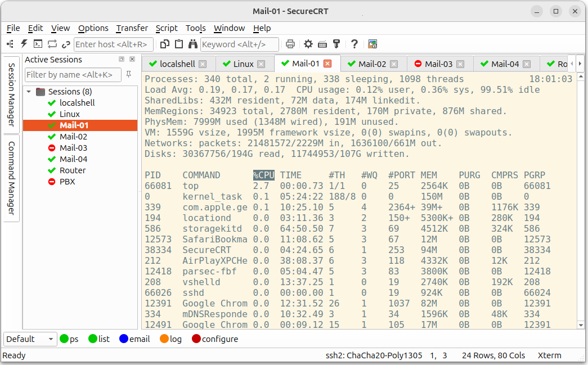Click the email button bar button

tap(134, 339)
